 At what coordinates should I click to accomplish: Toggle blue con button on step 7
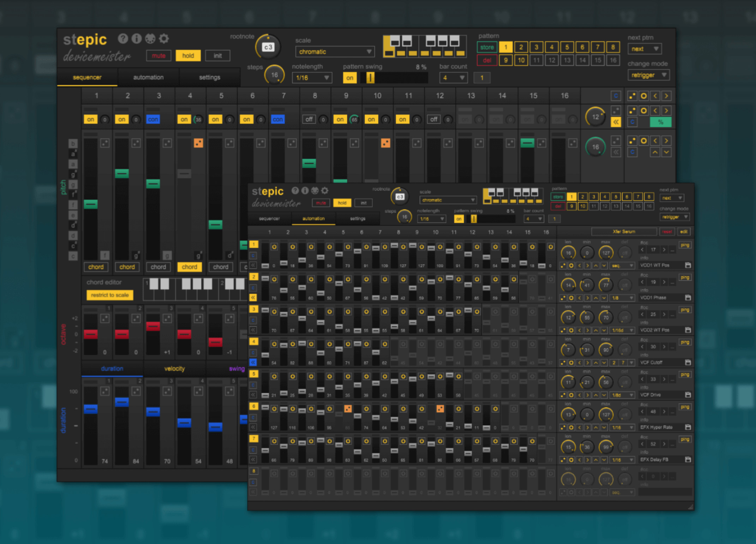(277, 119)
